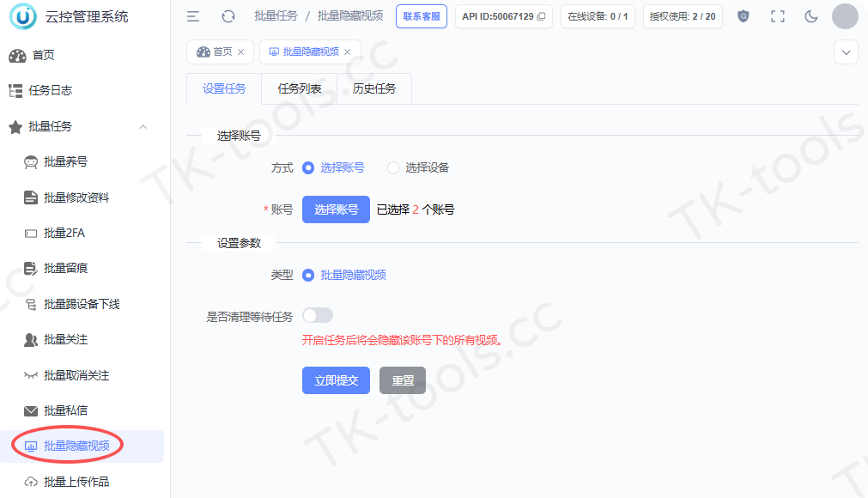Open 批量2FA sidebar item
This screenshot has width=868, height=498.
coord(82,233)
